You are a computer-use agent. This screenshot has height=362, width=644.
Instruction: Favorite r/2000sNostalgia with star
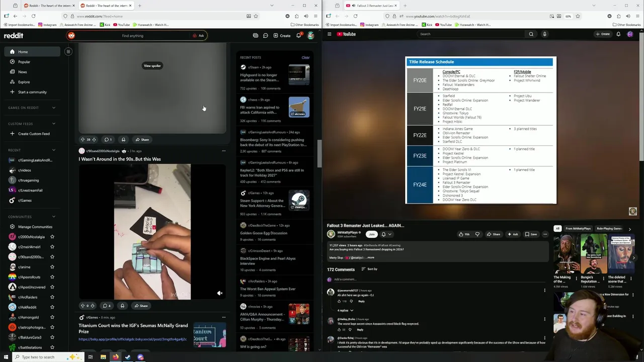(52, 237)
